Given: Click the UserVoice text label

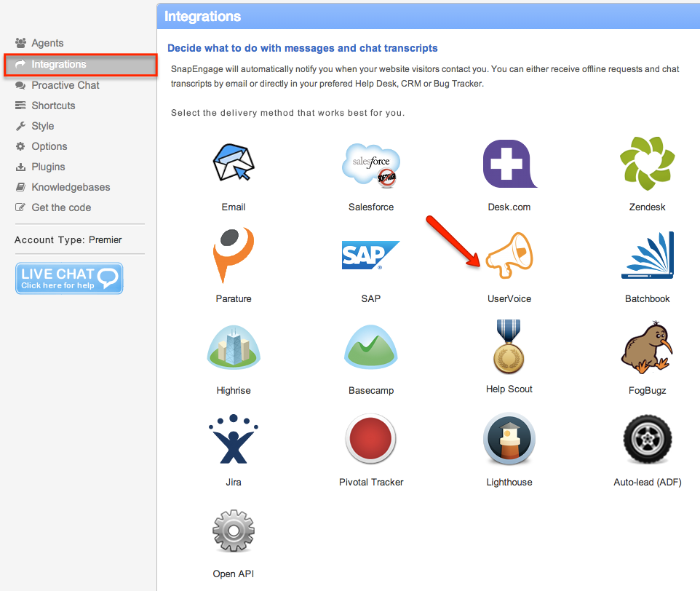Looking at the screenshot, I should [x=509, y=298].
